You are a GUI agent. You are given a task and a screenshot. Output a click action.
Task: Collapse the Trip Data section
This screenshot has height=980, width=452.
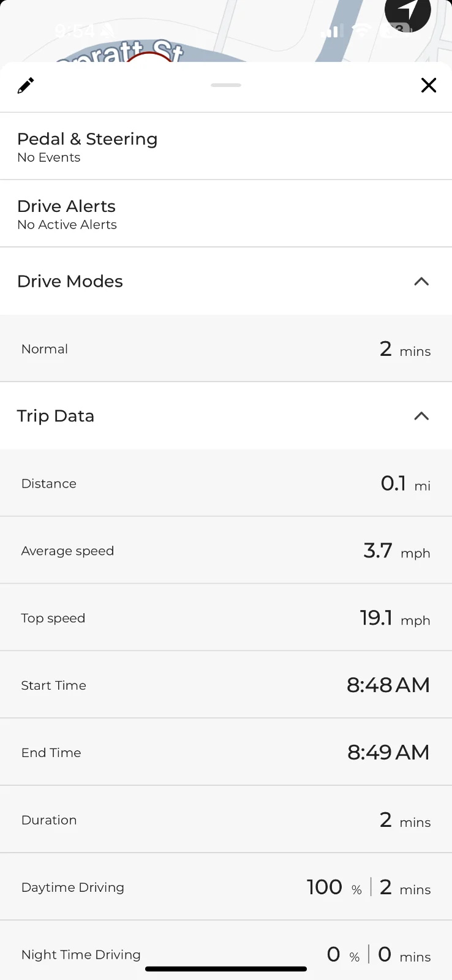(421, 416)
